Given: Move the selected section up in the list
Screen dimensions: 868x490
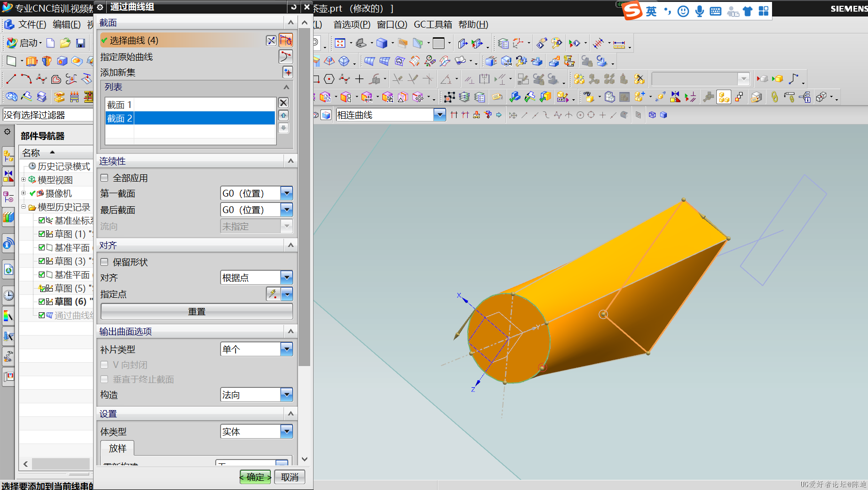Looking at the screenshot, I should point(284,115).
